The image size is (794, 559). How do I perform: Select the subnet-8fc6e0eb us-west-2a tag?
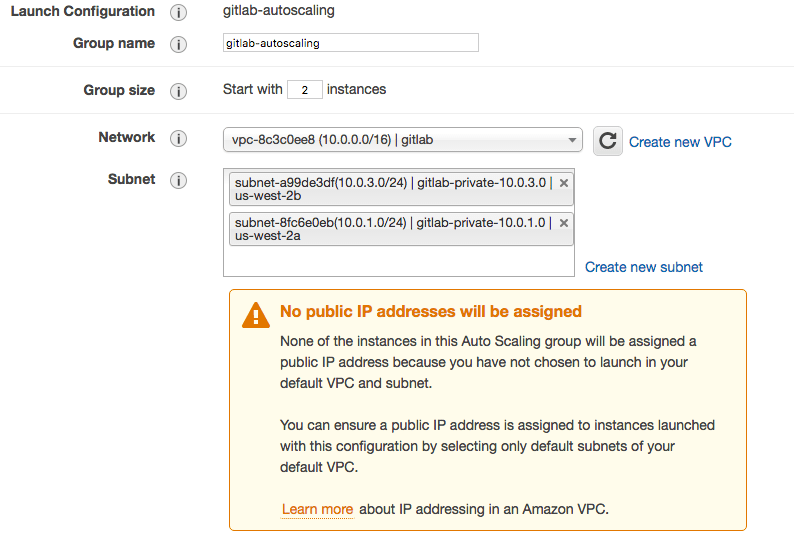pyautogui.click(x=391, y=229)
